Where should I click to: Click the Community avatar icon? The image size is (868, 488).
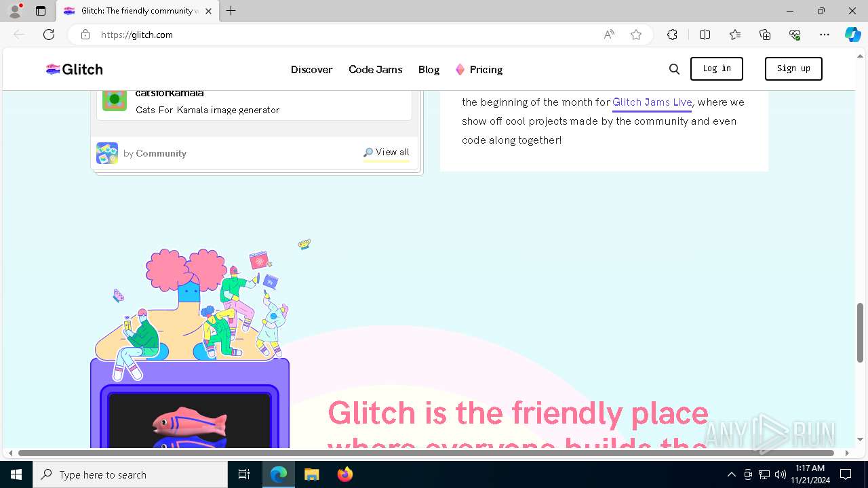click(x=107, y=153)
